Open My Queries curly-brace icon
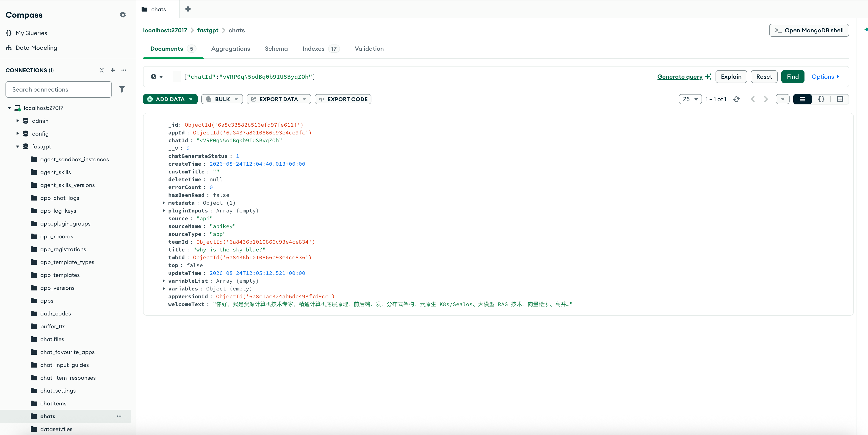Image resolution: width=868 pixels, height=435 pixels. [9, 33]
